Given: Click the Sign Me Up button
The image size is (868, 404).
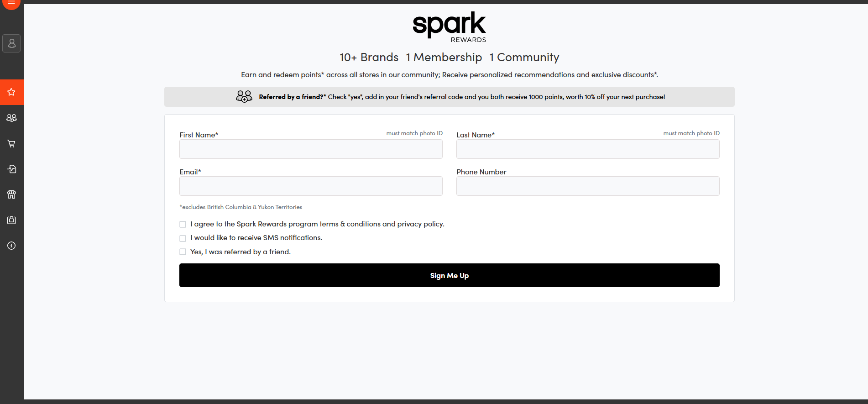Looking at the screenshot, I should click(450, 275).
